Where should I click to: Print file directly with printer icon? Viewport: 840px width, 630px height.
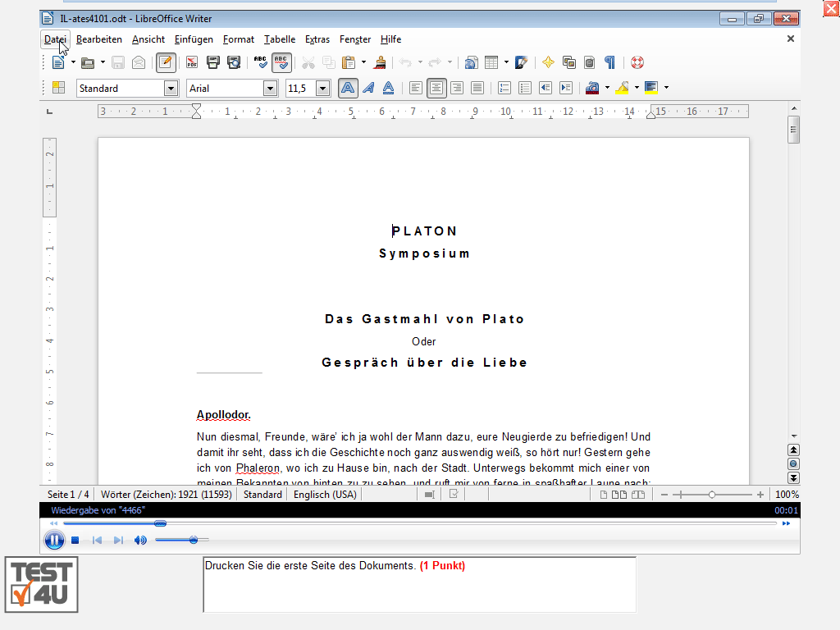213,62
